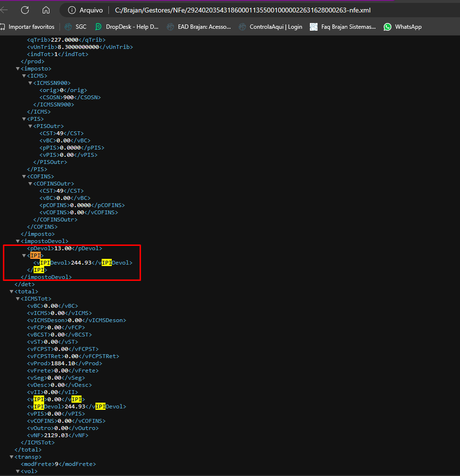Reload the page with the refresh icon

click(x=25, y=10)
